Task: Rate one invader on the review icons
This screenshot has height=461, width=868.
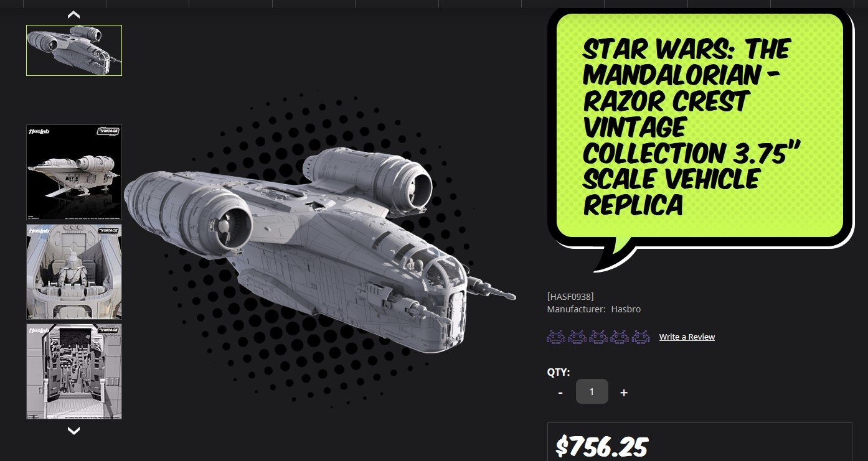Action: point(556,337)
